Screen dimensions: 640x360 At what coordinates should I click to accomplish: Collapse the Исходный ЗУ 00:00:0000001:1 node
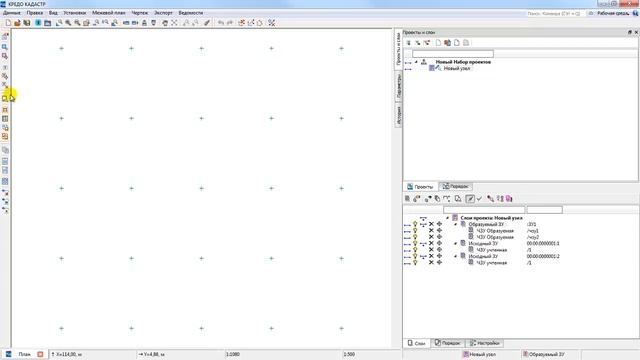pos(456,244)
